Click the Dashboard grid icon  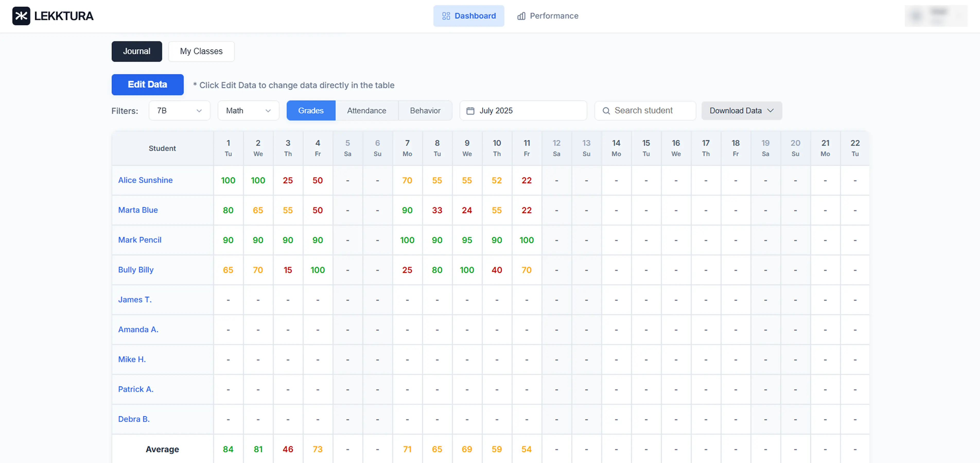pos(446,16)
